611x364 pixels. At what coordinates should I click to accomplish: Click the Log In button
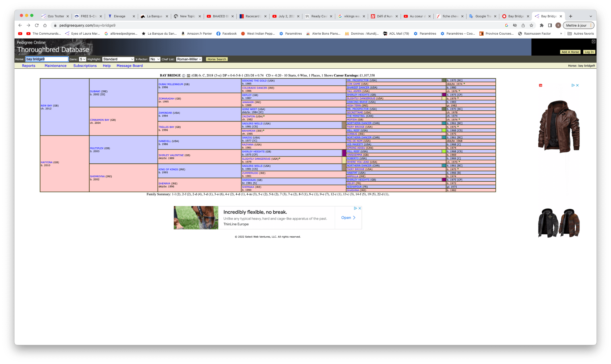[589, 52]
